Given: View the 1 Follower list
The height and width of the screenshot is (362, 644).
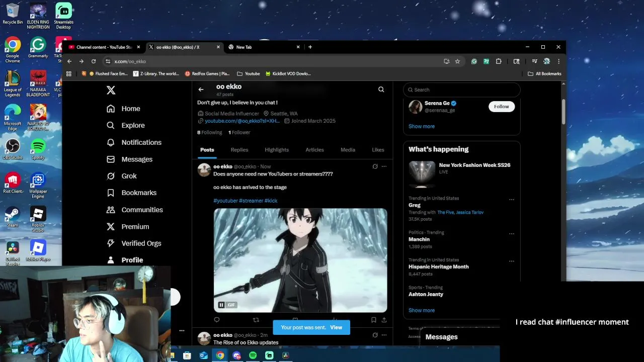Looking at the screenshot, I should [239, 132].
